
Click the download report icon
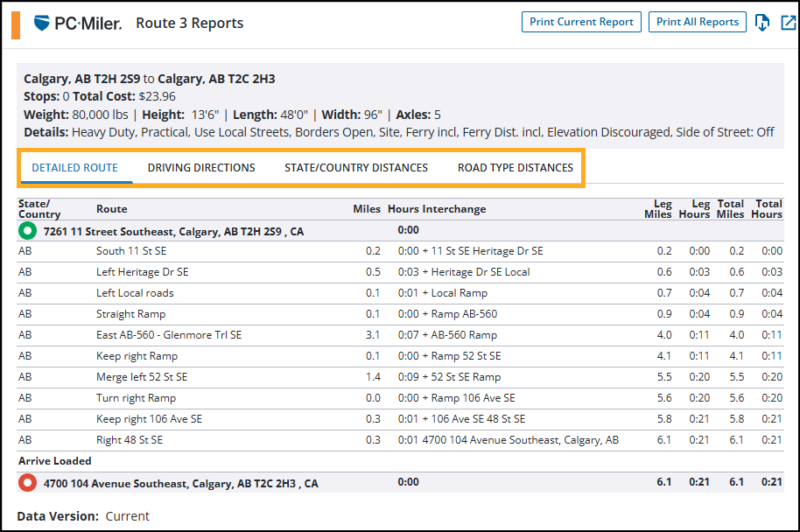click(761, 23)
